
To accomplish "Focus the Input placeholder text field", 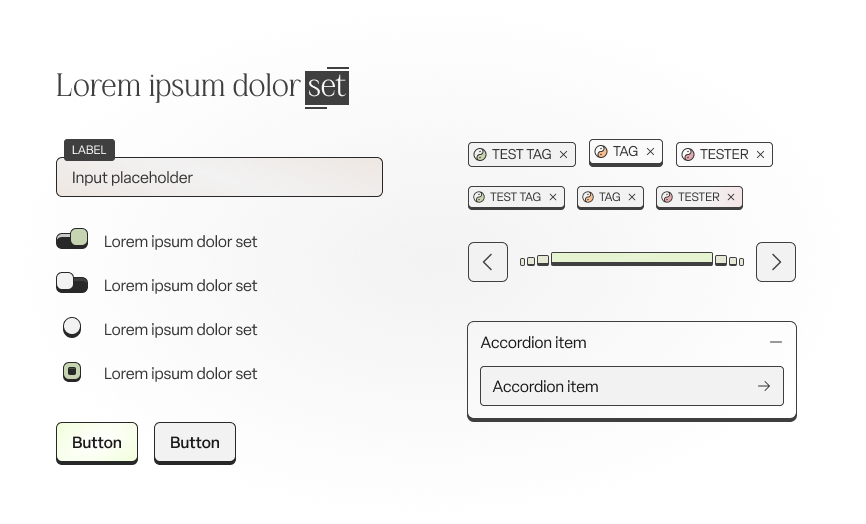I will tap(219, 177).
